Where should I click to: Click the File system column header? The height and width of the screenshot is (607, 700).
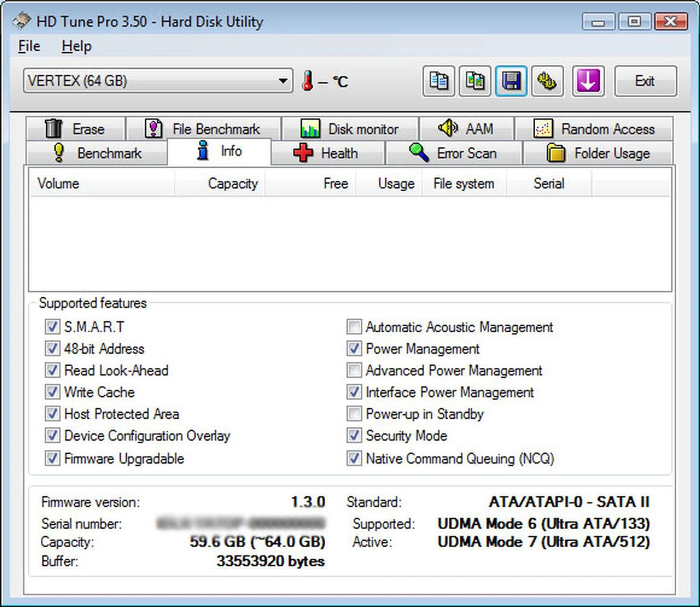pyautogui.click(x=463, y=183)
